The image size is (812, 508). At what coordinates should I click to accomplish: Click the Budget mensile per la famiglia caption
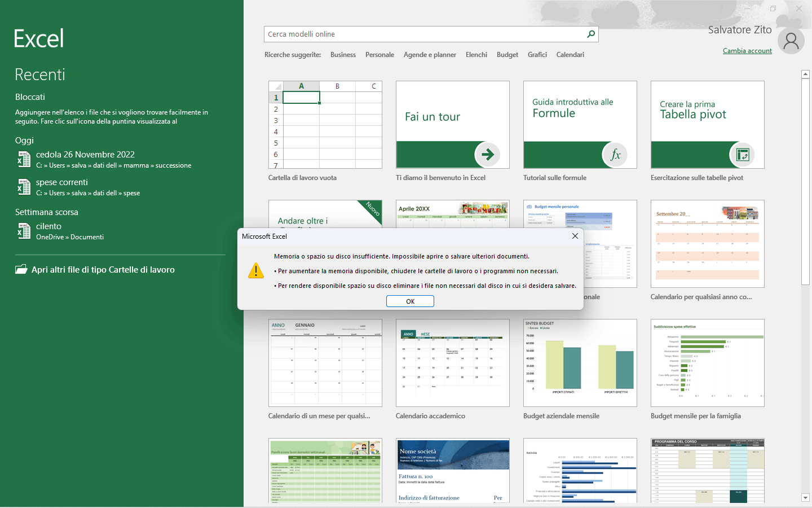click(x=696, y=416)
